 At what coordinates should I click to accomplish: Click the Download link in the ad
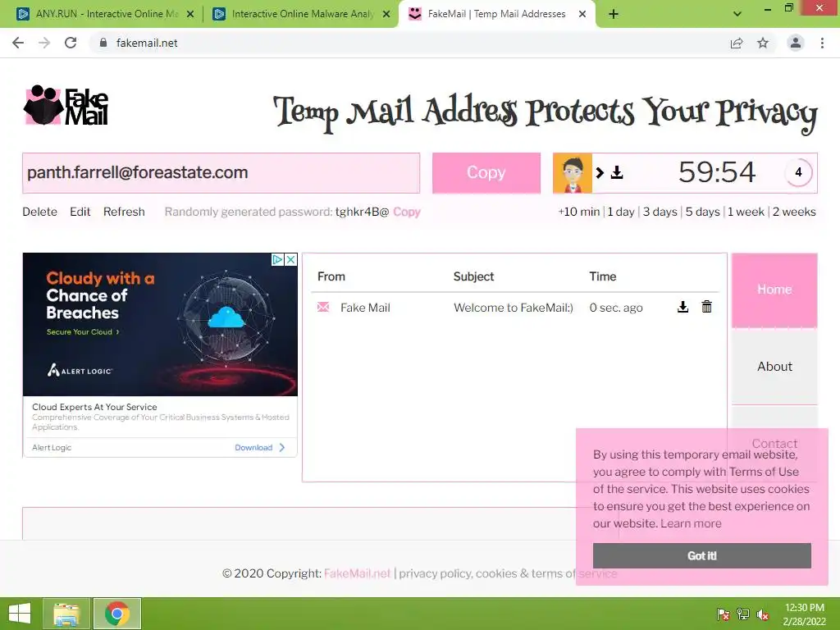pyautogui.click(x=260, y=447)
